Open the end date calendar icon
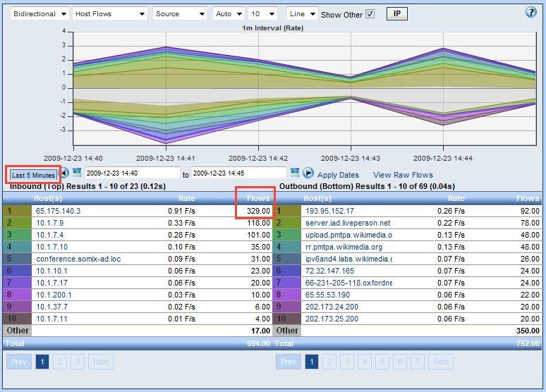Viewport: 546px width, 392px height. coord(295,173)
